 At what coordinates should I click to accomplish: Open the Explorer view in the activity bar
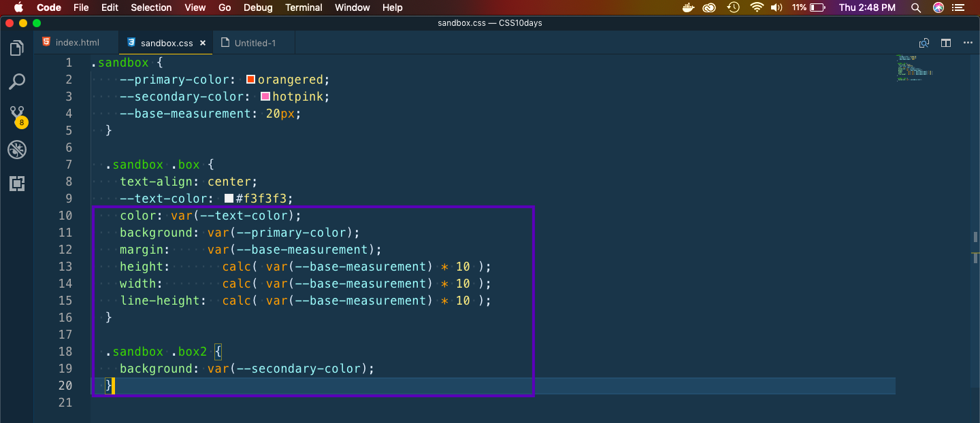[16, 48]
